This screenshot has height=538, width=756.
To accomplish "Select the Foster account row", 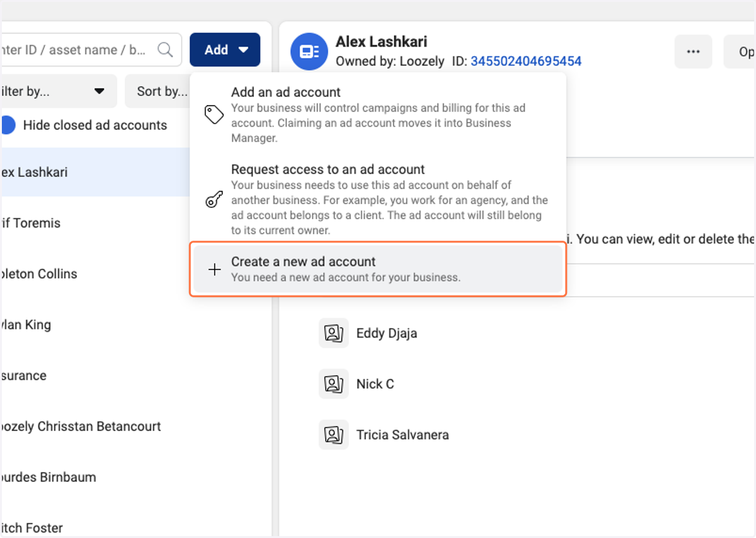I will [135, 528].
